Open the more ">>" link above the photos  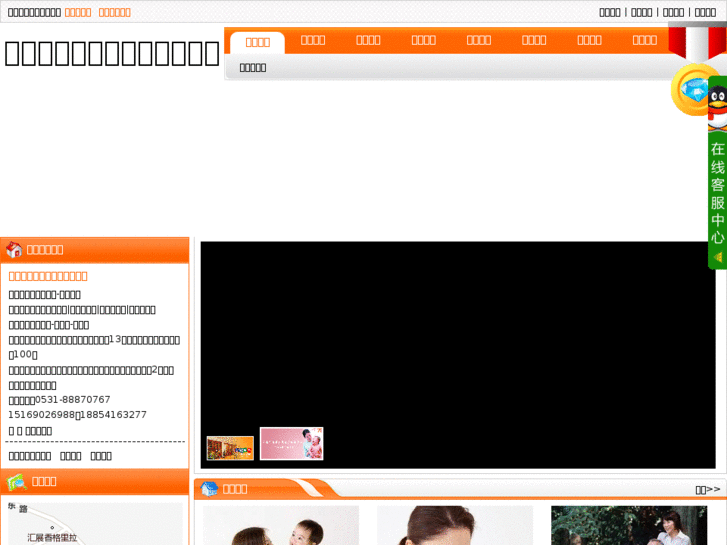coord(708,489)
